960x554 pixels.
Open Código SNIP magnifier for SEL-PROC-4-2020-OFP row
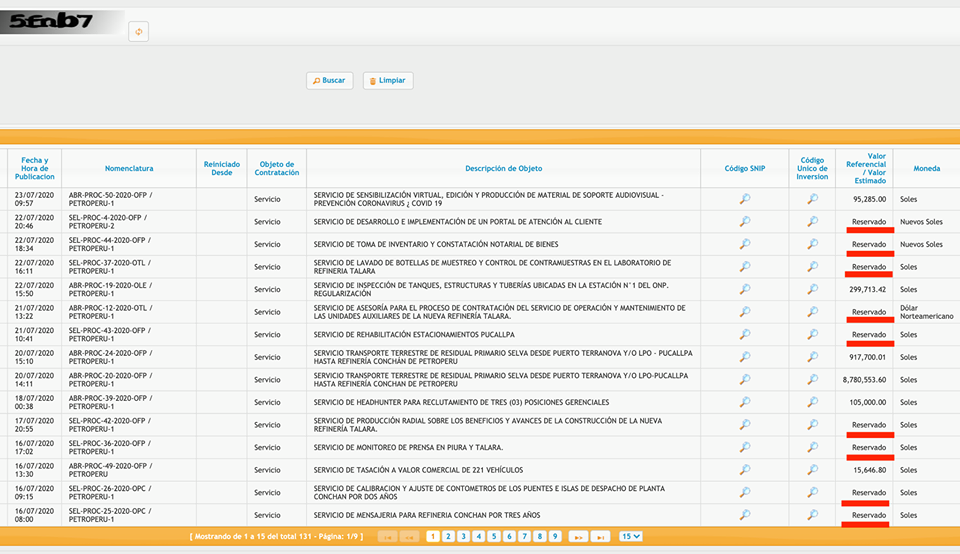click(744, 222)
